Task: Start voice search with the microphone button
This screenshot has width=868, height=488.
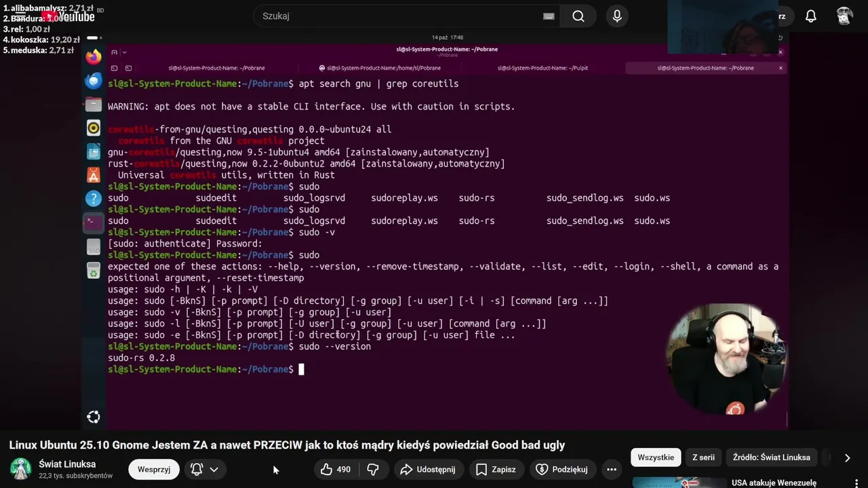Action: pyautogui.click(x=617, y=16)
